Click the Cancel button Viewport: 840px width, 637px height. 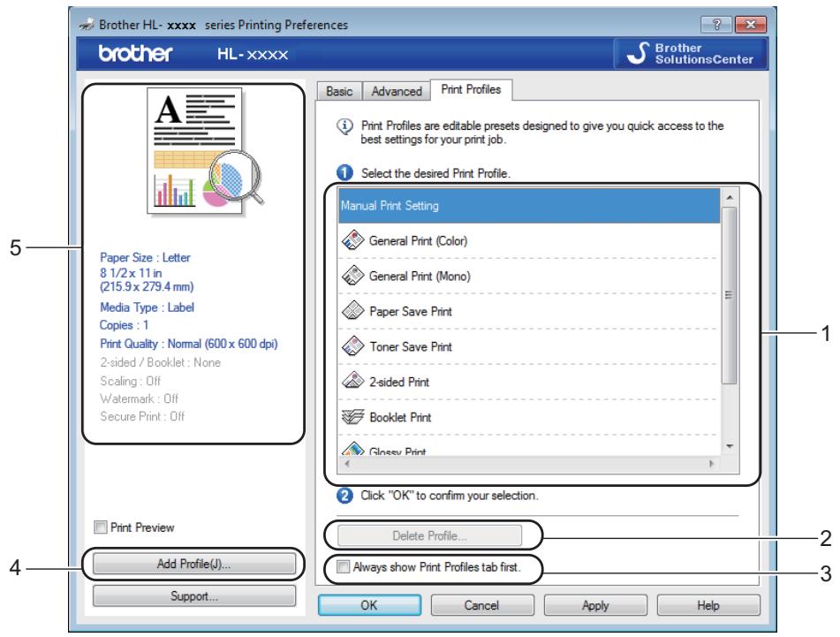click(481, 605)
